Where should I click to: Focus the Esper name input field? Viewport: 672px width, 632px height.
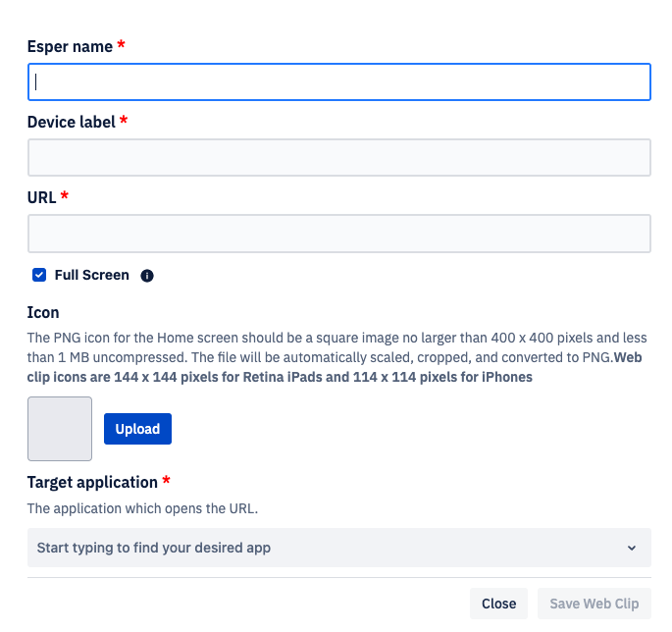click(x=339, y=81)
